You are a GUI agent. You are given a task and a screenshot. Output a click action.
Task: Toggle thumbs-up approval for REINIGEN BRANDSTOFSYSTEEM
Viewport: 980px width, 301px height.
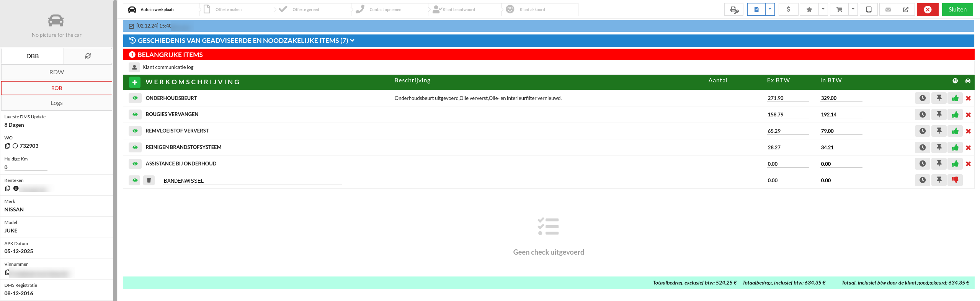(955, 147)
